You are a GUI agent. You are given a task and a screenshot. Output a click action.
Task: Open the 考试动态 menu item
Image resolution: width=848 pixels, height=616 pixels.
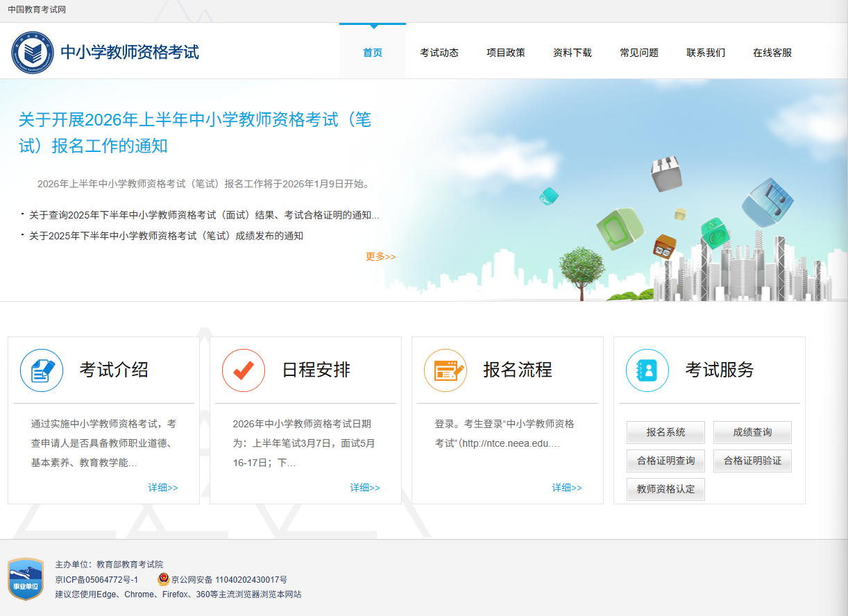pyautogui.click(x=439, y=53)
